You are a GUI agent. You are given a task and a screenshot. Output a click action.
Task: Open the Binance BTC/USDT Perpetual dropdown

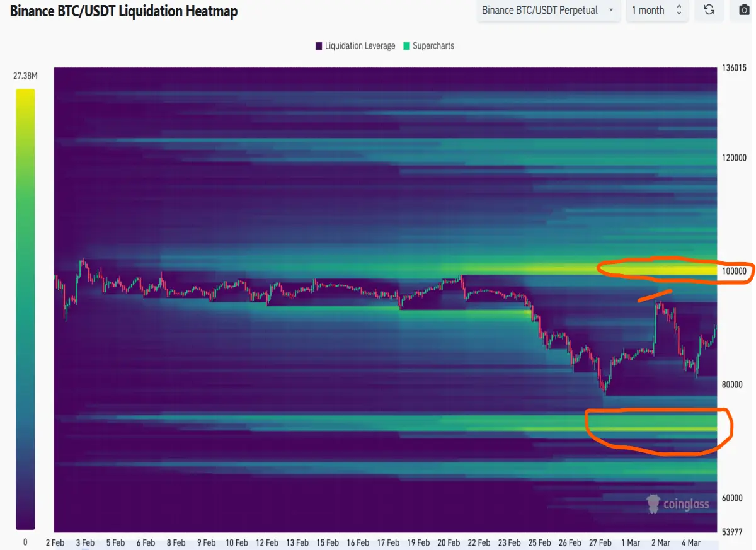click(x=548, y=10)
